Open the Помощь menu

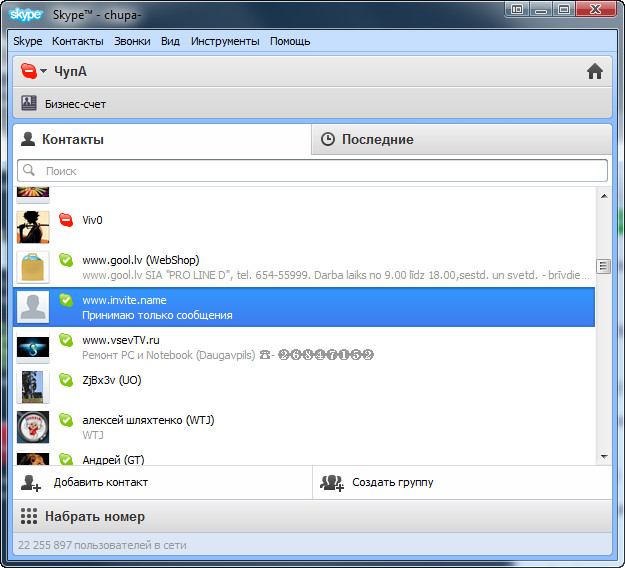(290, 41)
